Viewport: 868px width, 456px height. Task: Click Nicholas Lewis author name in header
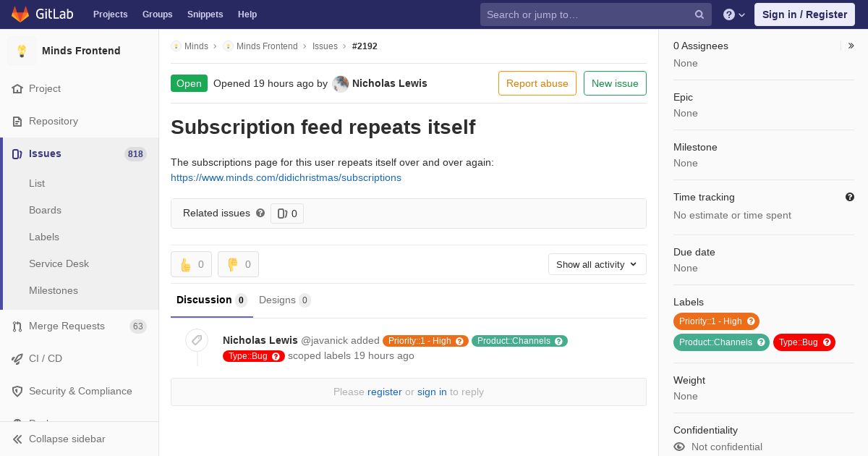pos(390,83)
